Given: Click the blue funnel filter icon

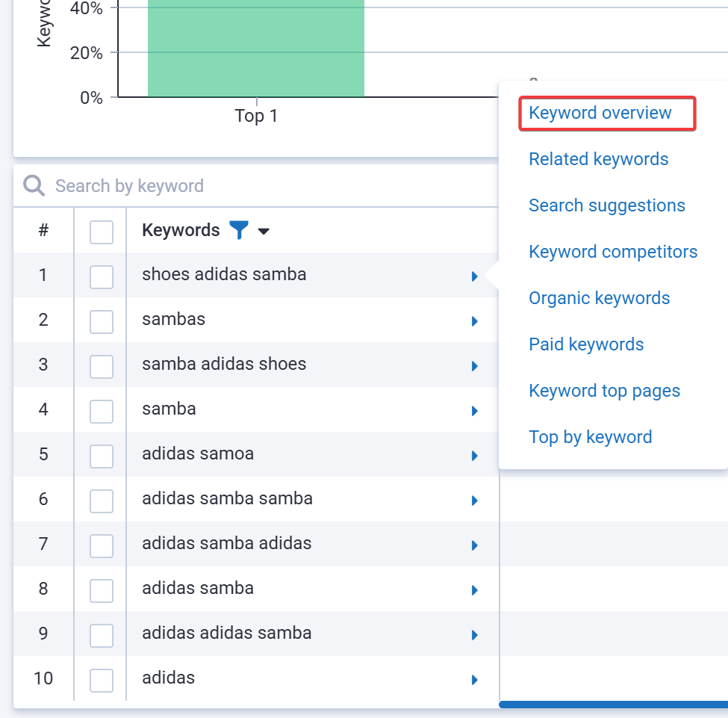Looking at the screenshot, I should tap(238, 230).
